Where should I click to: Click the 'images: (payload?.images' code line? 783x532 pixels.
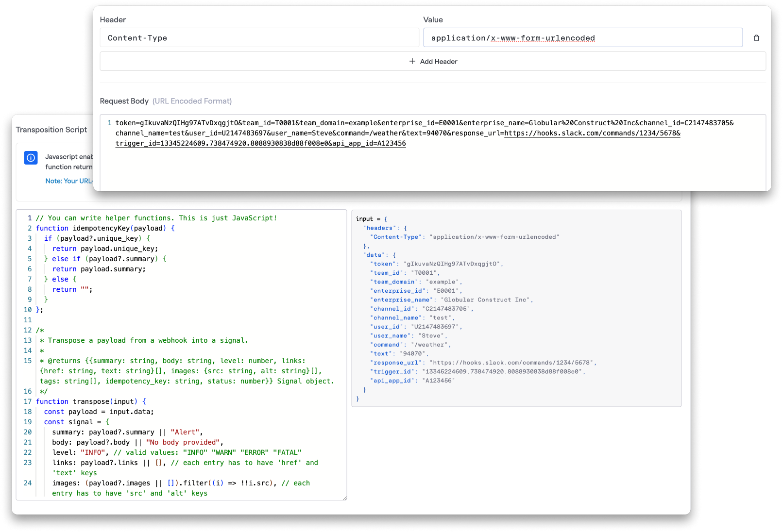(x=181, y=488)
